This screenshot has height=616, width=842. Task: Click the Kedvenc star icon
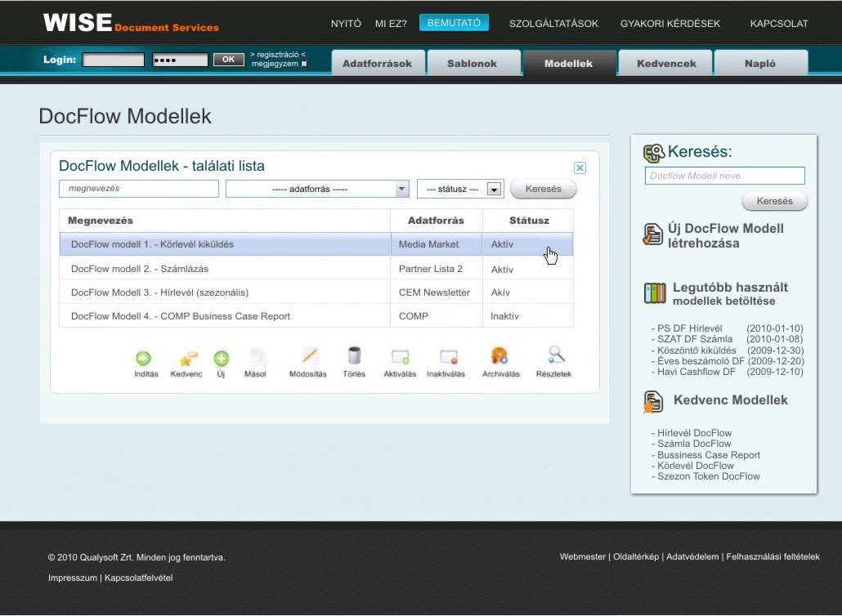click(188, 358)
